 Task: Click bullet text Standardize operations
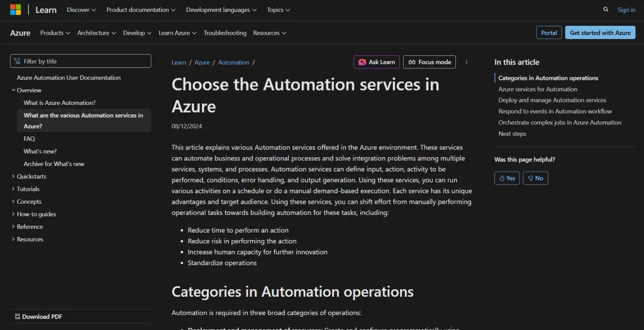coord(222,263)
